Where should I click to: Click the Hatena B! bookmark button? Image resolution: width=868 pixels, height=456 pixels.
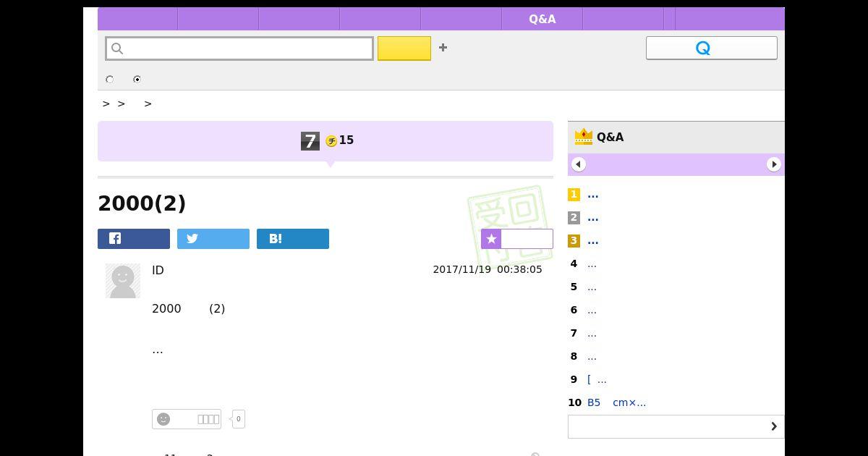point(293,239)
